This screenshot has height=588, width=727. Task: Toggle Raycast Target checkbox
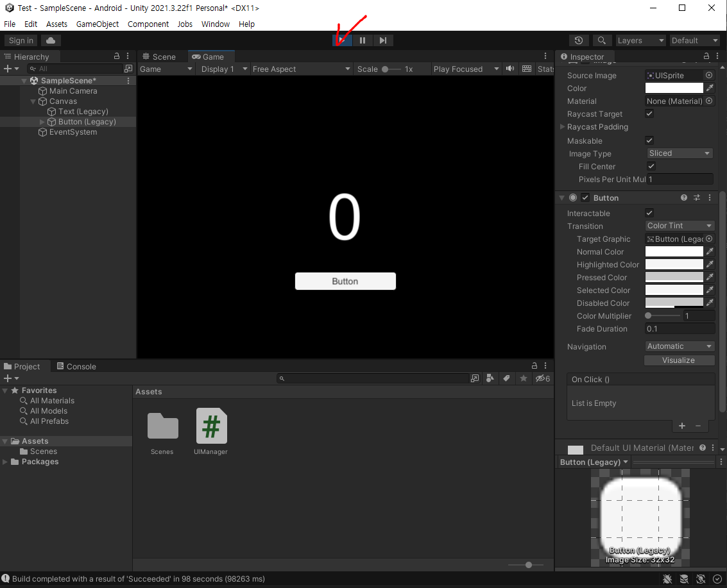[649, 113]
